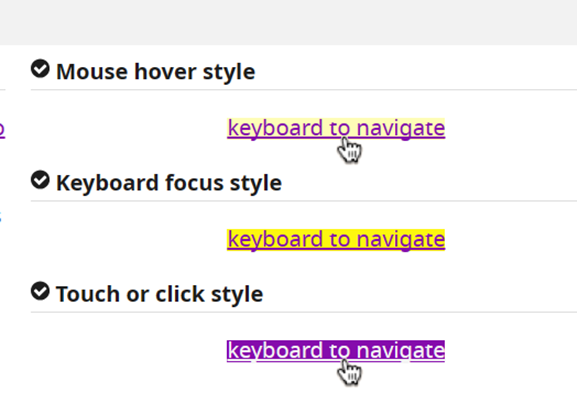Click the hand pointer icon under the purple link

tap(349, 372)
